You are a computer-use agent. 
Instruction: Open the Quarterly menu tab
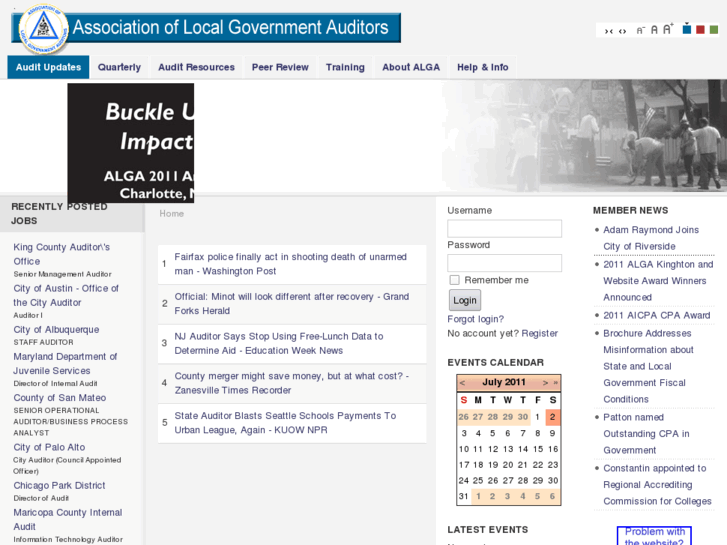119,67
